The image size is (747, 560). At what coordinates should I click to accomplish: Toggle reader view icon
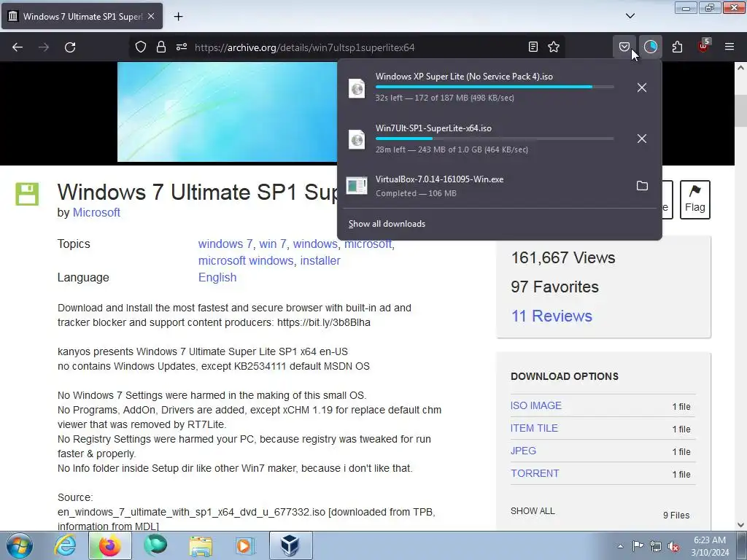[533, 47]
